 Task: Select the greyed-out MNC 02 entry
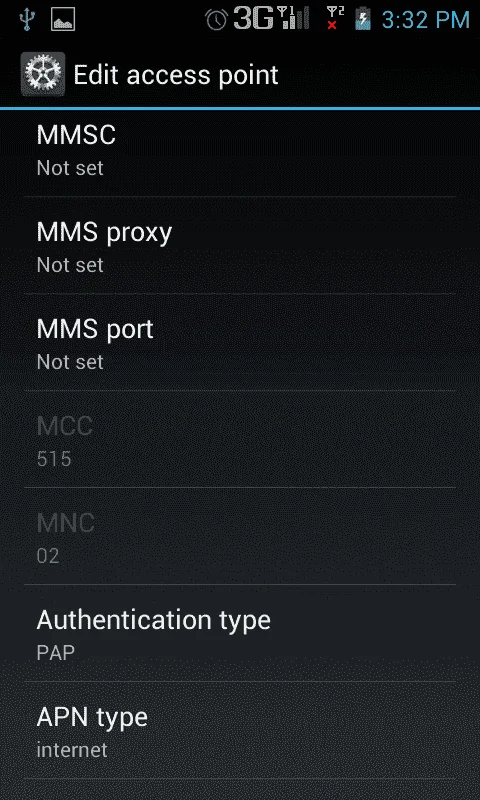click(x=240, y=536)
